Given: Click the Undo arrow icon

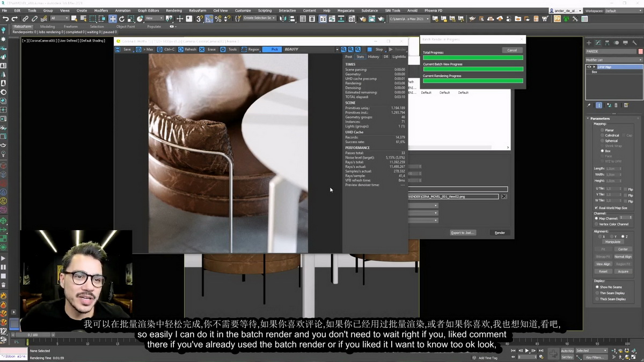Looking at the screenshot, I should click(x=5, y=18).
